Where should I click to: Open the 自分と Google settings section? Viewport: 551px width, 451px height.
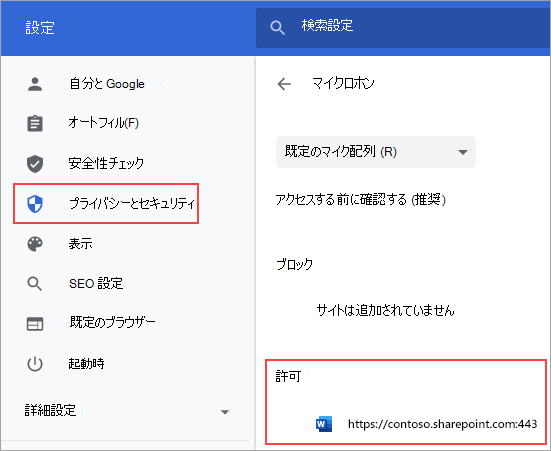107,84
